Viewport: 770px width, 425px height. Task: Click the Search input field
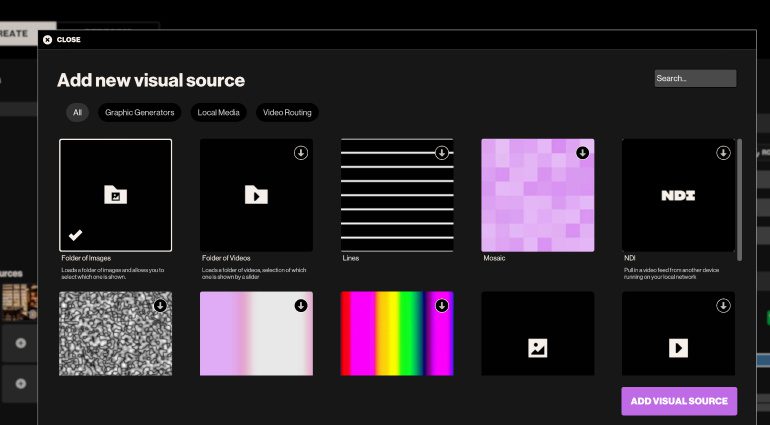point(695,78)
